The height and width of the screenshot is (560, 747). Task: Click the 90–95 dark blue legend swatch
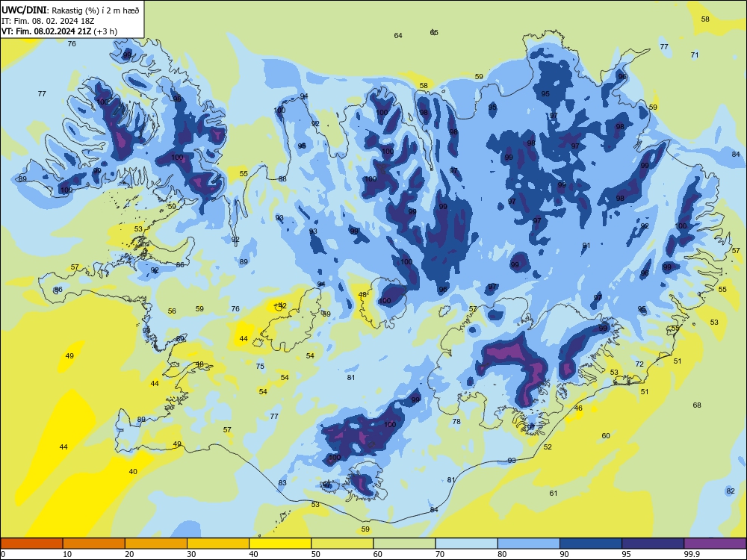click(x=591, y=544)
